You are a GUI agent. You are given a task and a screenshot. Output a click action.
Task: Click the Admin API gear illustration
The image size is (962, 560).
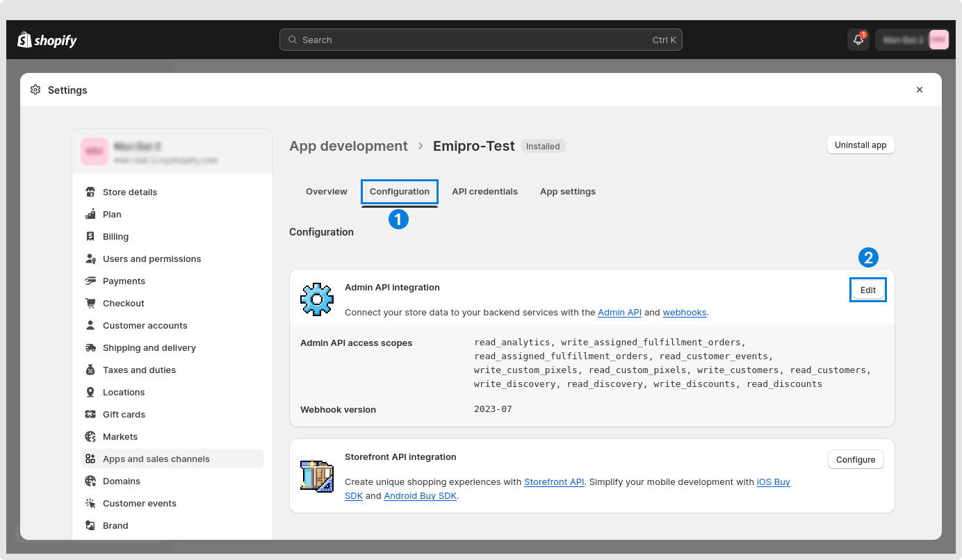(x=317, y=299)
